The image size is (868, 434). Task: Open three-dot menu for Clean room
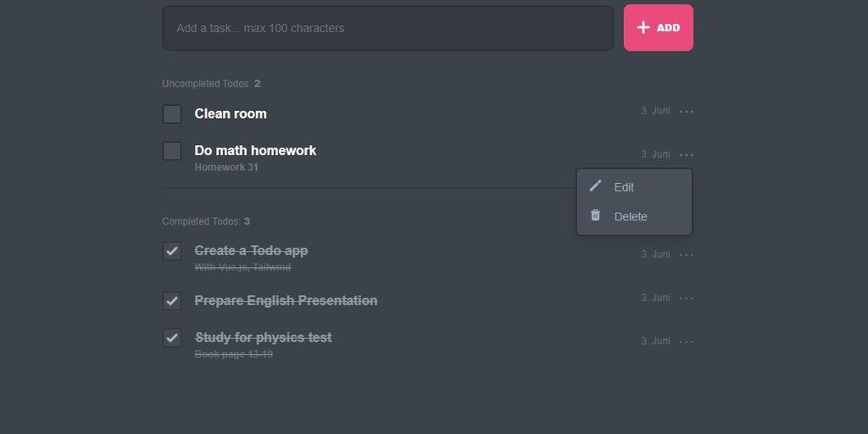click(687, 112)
